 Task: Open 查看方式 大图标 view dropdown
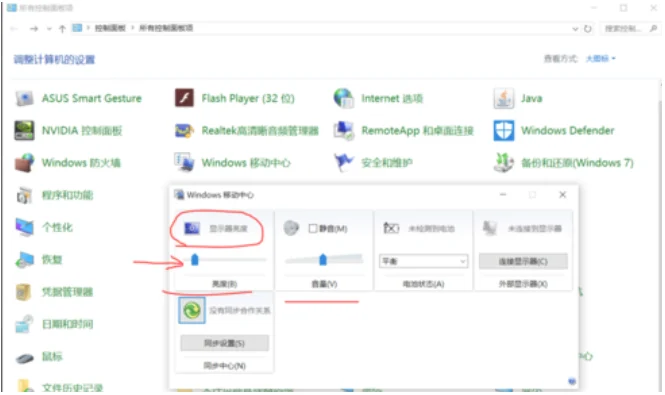601,59
